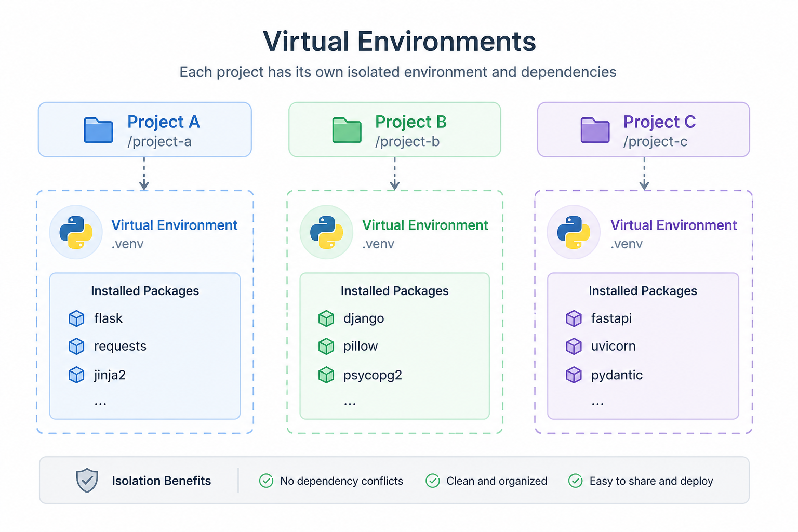This screenshot has width=798, height=532.
Task: Click the pillow package name
Action: pyautogui.click(x=361, y=347)
